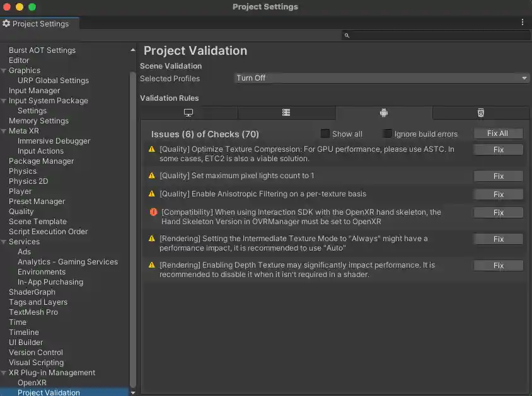The image size is (532, 396).
Task: Select the Project Settings window tab
Action: 39,23
